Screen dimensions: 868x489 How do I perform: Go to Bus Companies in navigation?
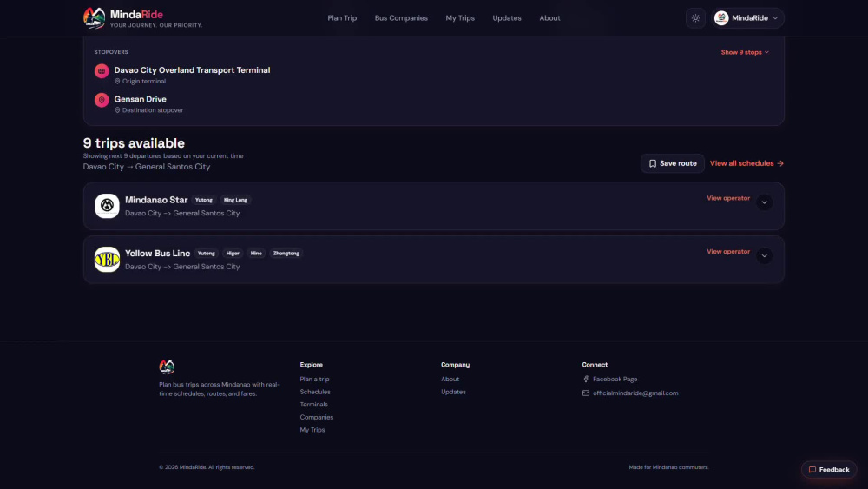[x=401, y=18]
